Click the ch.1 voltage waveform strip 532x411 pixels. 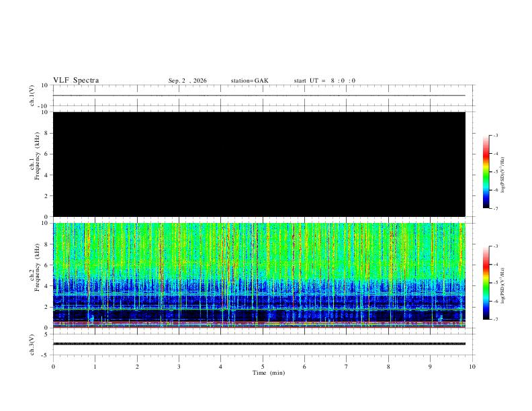coord(259,95)
